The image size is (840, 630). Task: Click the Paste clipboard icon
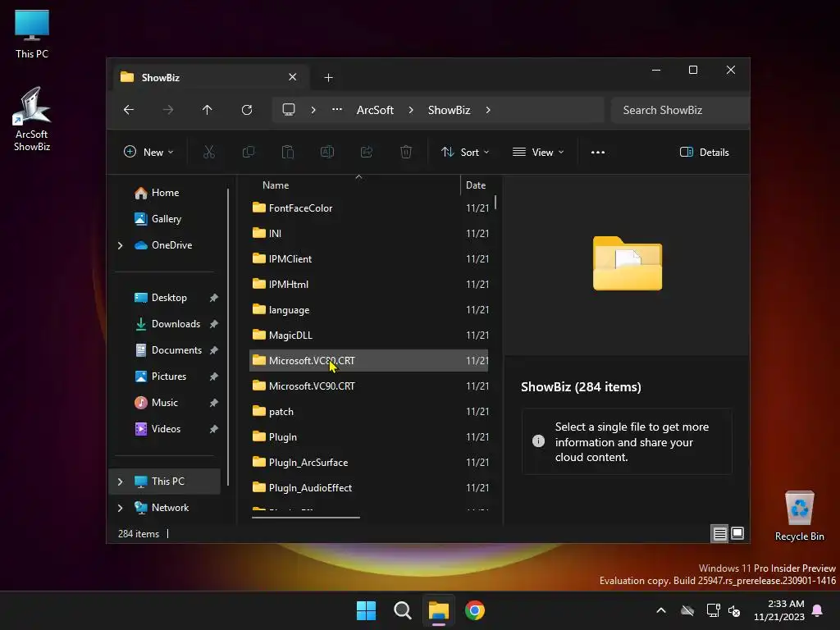click(288, 152)
